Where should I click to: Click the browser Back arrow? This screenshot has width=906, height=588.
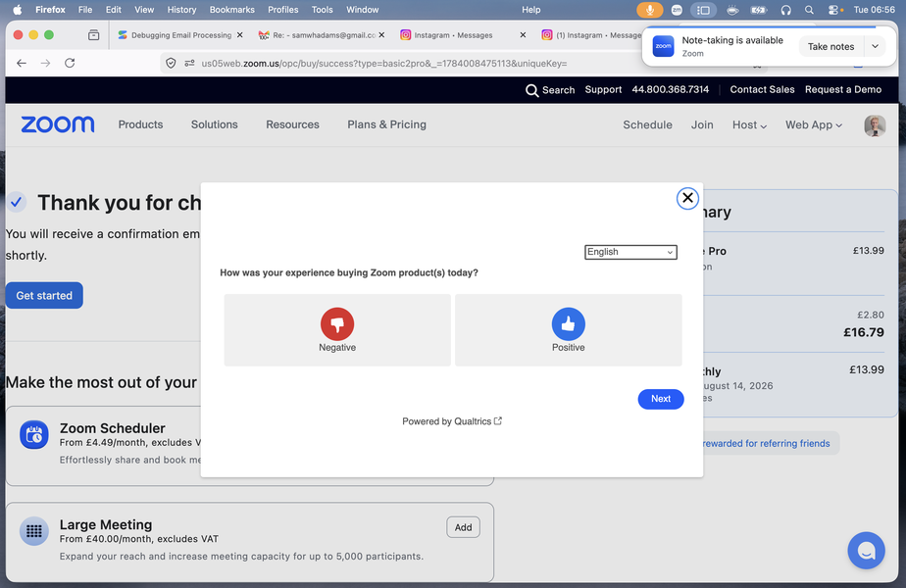[x=22, y=63]
